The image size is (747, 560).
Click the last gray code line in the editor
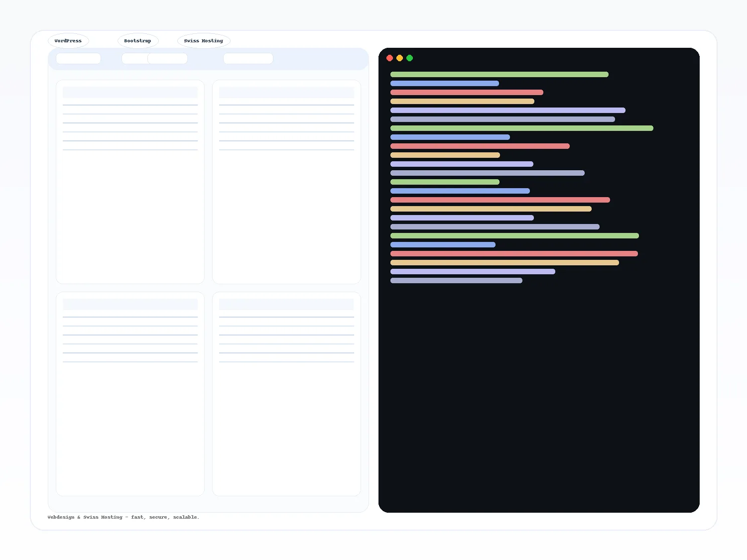pyautogui.click(x=456, y=280)
